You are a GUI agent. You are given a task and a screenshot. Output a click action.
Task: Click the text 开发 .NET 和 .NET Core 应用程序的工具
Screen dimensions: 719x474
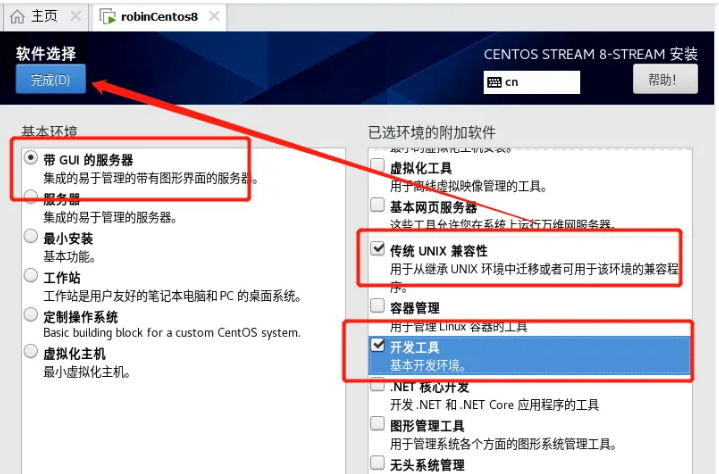click(x=494, y=405)
